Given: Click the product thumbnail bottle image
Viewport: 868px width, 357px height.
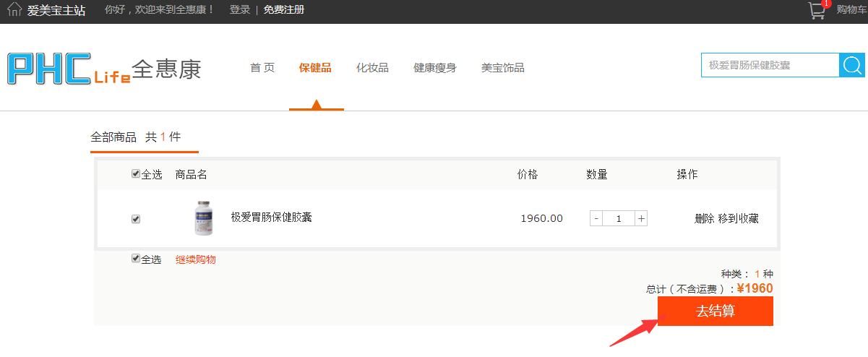Looking at the screenshot, I should (205, 219).
